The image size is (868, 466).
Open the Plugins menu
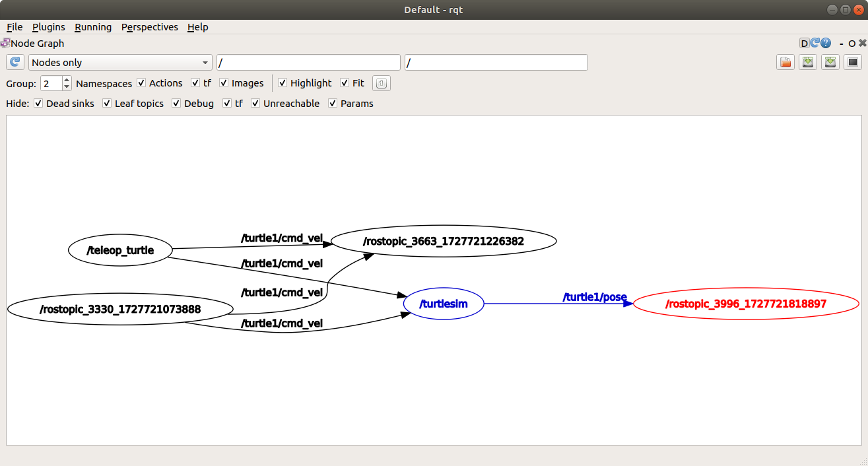[49, 27]
